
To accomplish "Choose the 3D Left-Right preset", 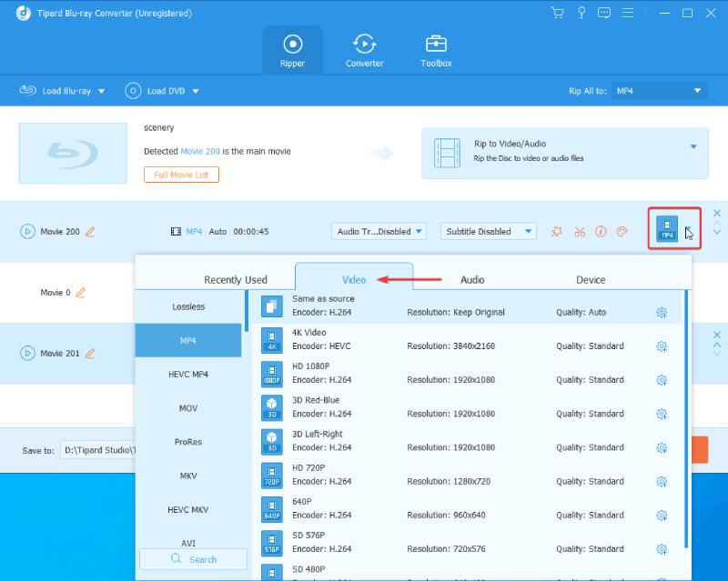I will pyautogui.click(x=469, y=442).
